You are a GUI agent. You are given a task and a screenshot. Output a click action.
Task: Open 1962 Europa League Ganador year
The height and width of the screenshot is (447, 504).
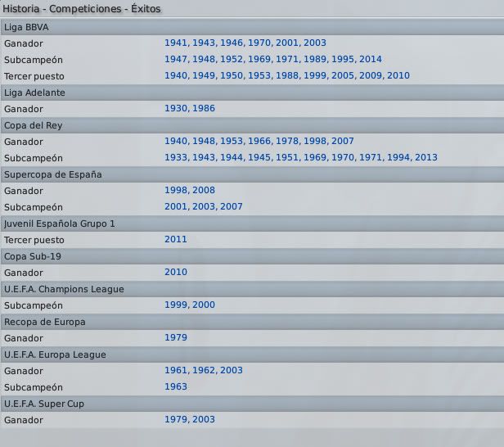[x=204, y=371]
